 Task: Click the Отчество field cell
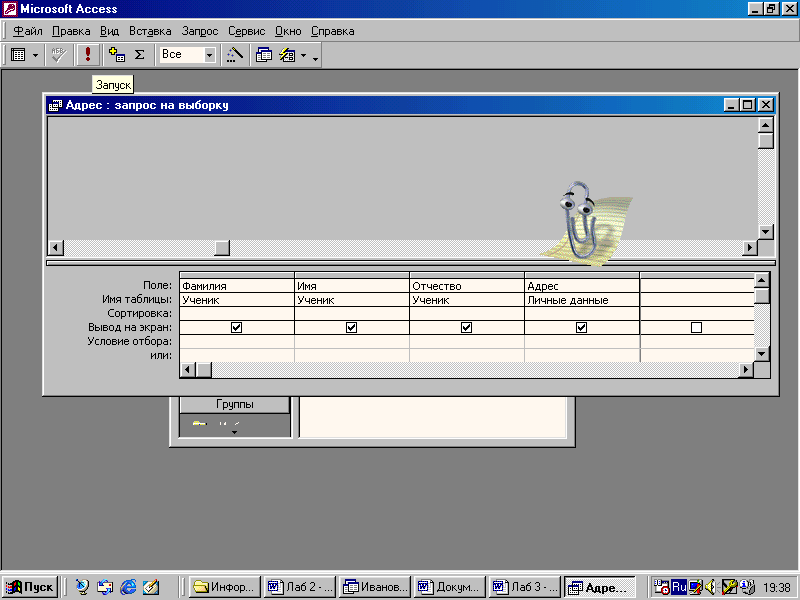tap(467, 286)
